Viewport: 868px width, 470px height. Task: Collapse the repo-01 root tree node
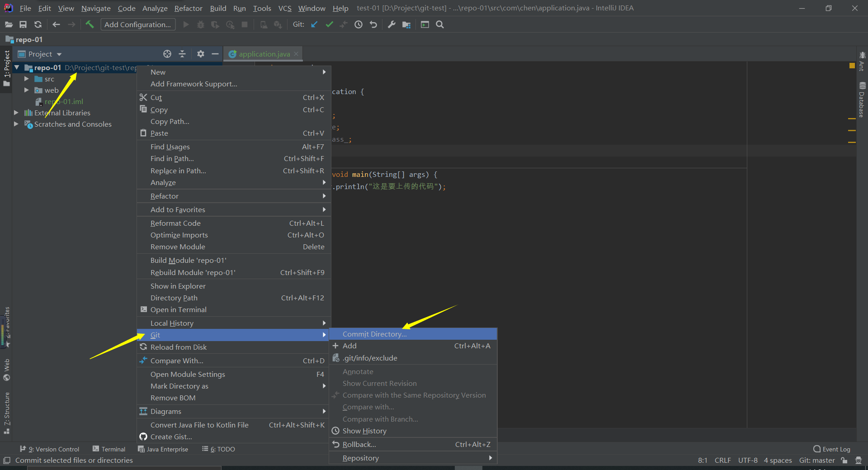pyautogui.click(x=17, y=67)
